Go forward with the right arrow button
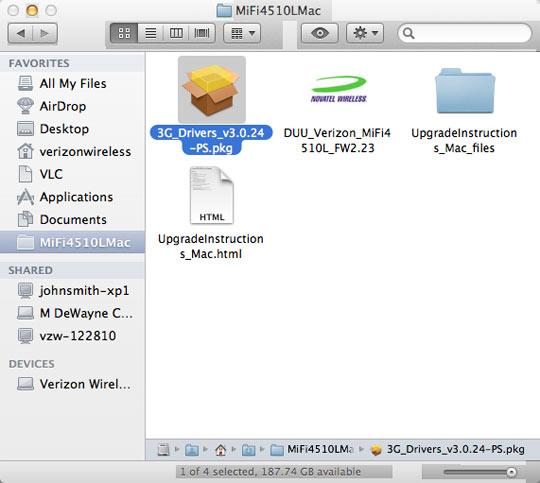 45,33
